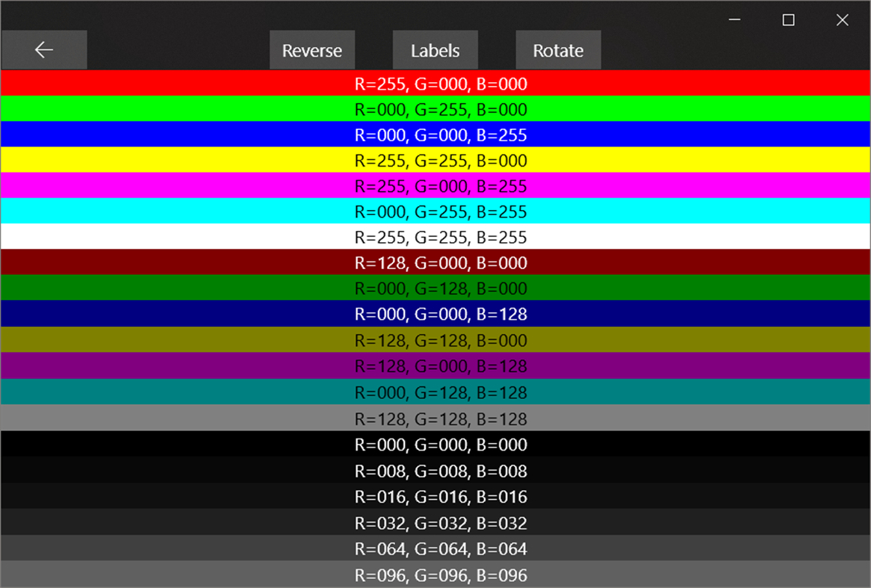Select the yellow R=255, G=255, B=000 bar
The height and width of the screenshot is (588, 871).
tap(435, 161)
